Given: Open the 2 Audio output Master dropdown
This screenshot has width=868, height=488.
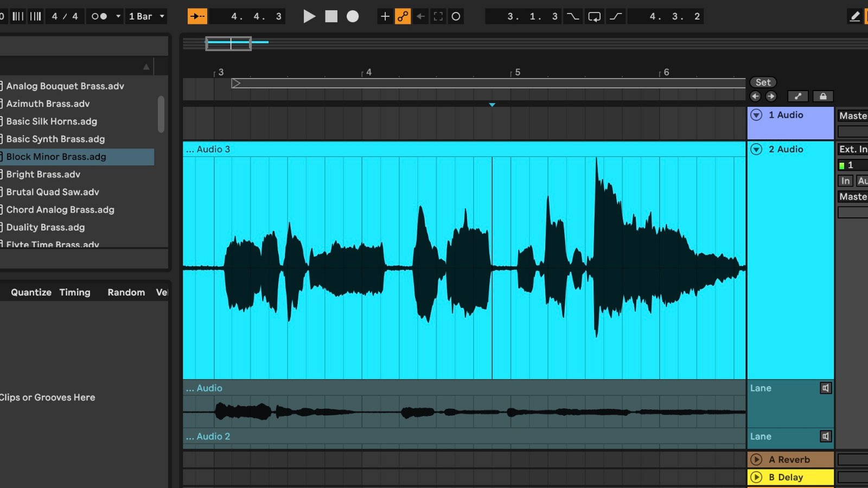Looking at the screenshot, I should coord(853,197).
